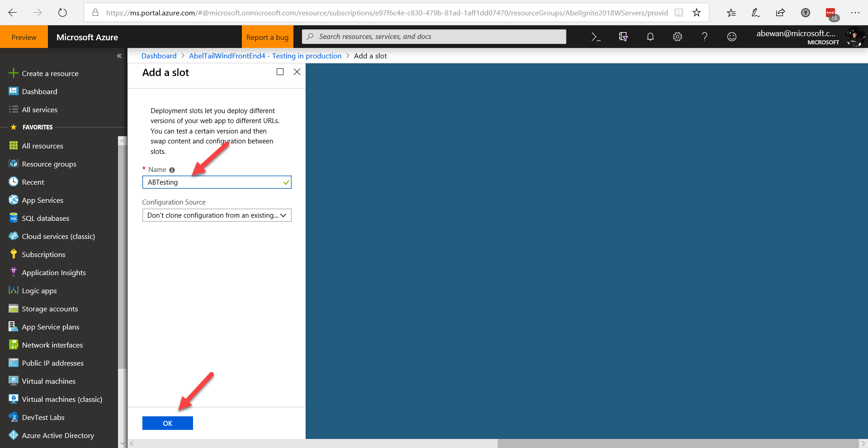Screen dimensions: 868x448
Task: Click the Application Insights bulb icon
Action: (x=14, y=272)
